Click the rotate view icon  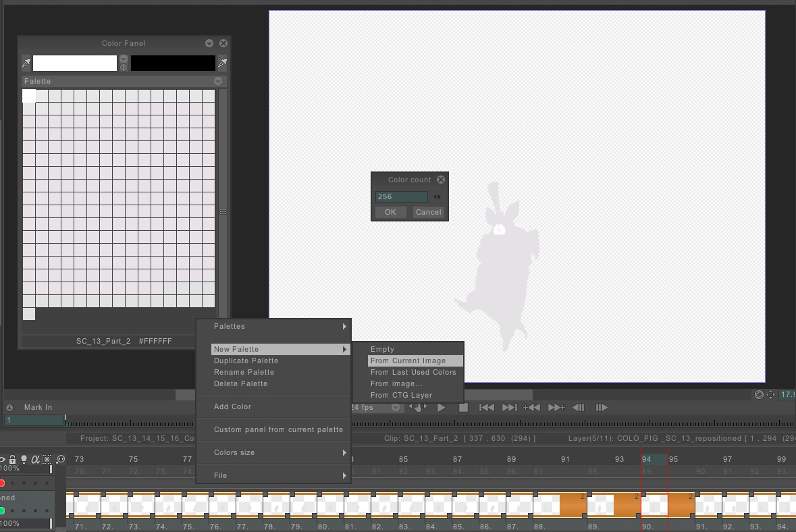point(759,395)
